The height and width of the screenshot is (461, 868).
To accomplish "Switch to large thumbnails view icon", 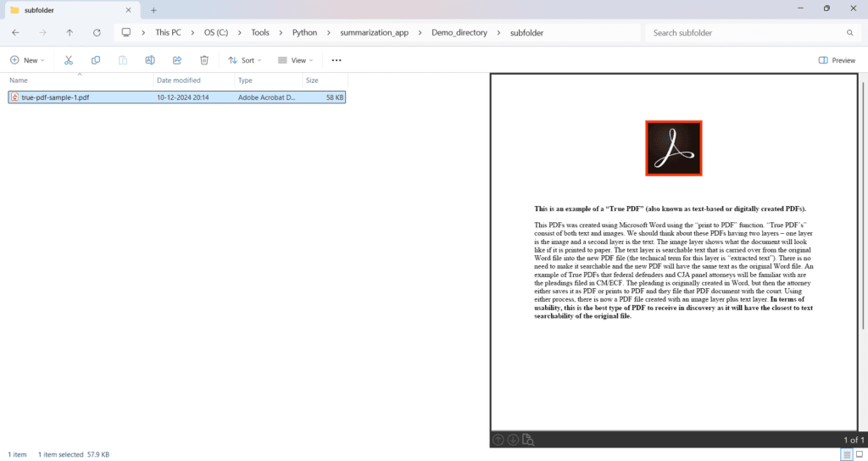I will tap(860, 454).
